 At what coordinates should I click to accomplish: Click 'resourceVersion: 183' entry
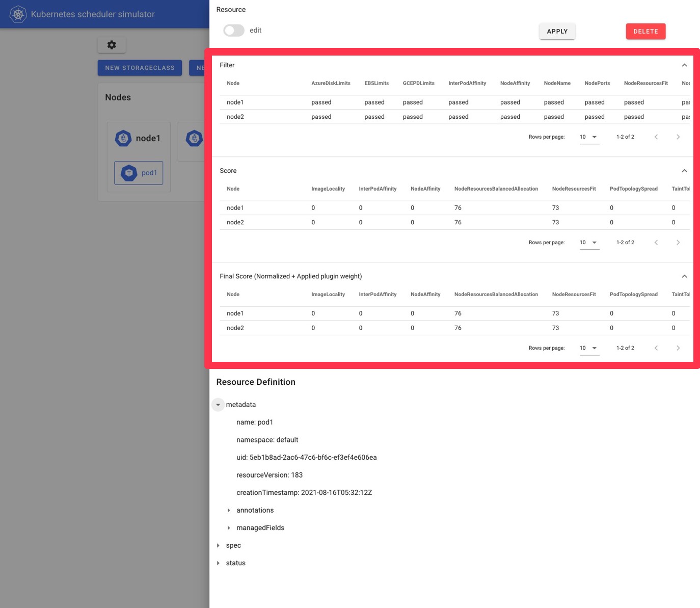tap(270, 475)
